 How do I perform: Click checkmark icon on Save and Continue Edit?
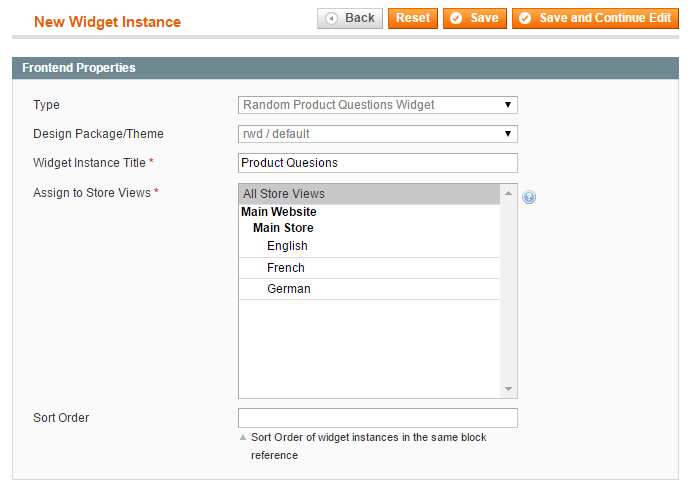coord(525,18)
